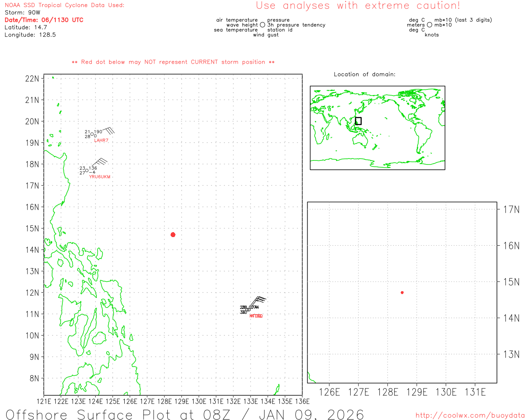This screenshot has height=420, width=525.
Task: Click the station circle in the left legend
Action: 262,25
